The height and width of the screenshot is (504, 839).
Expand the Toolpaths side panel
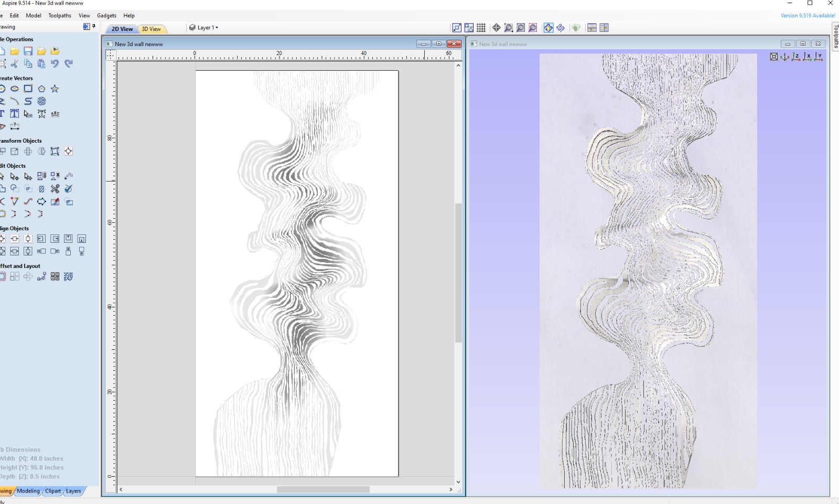point(835,37)
